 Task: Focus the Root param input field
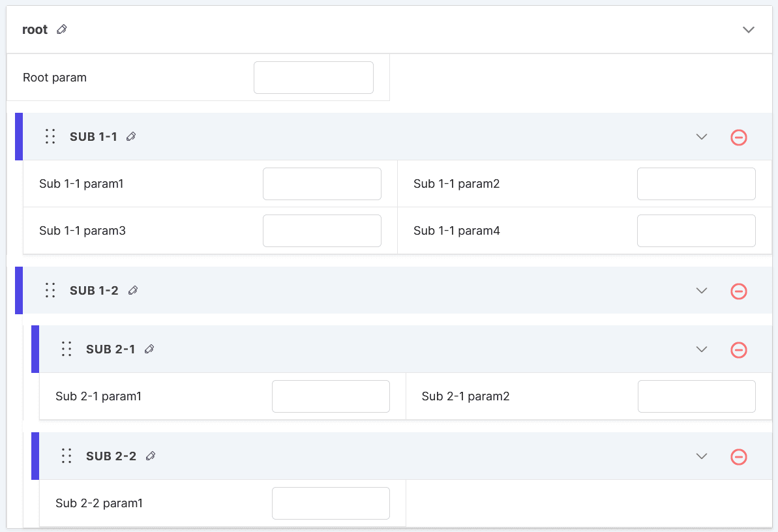314,78
